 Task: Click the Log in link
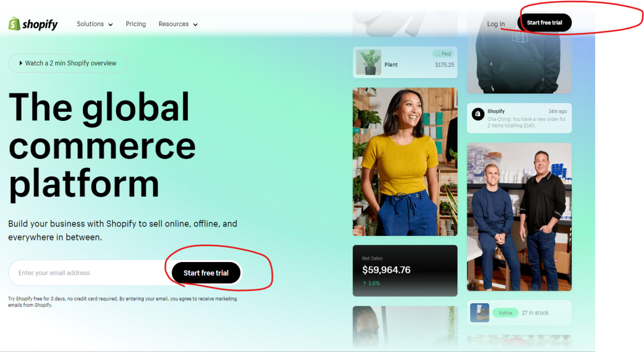496,24
